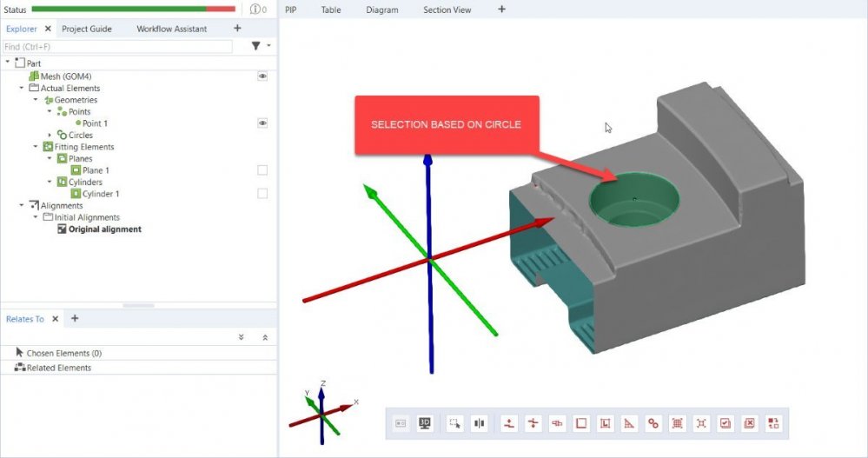Collapse the Fitting Elements node
This screenshot has width=868, height=458.
[x=35, y=147]
